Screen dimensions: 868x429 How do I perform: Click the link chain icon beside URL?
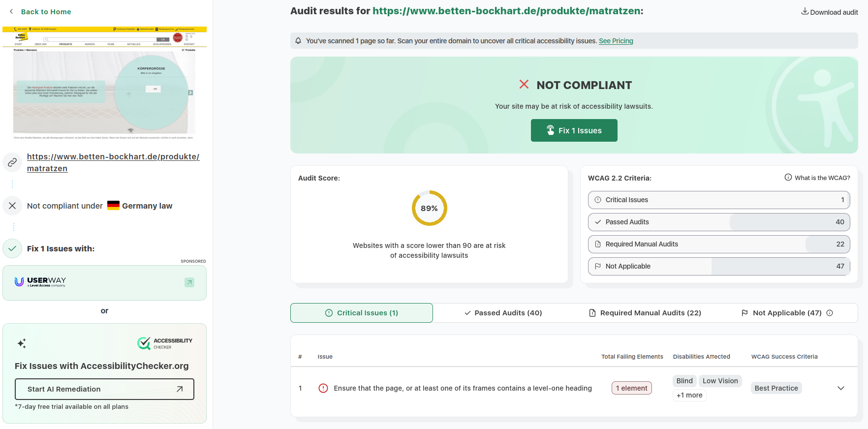click(12, 162)
